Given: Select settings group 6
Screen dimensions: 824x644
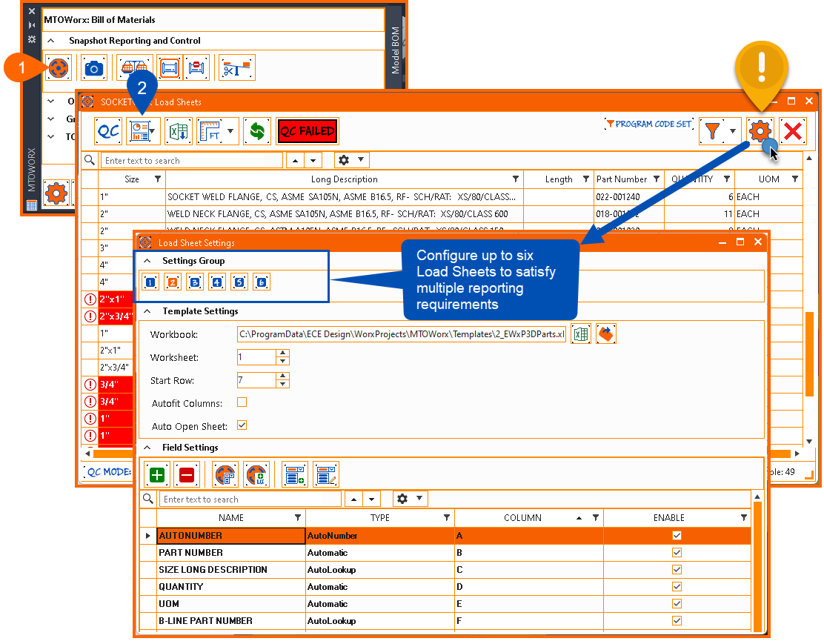Looking at the screenshot, I should point(261,282).
